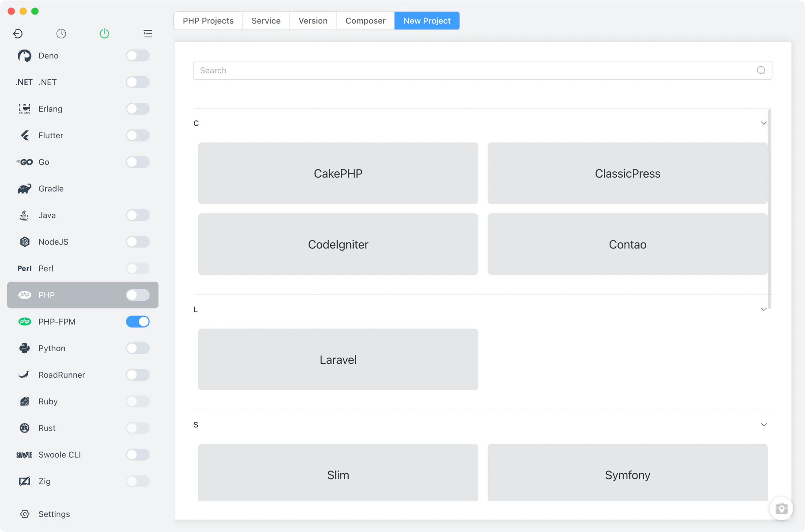Click the collapse sidebar menu icon

pos(148,34)
